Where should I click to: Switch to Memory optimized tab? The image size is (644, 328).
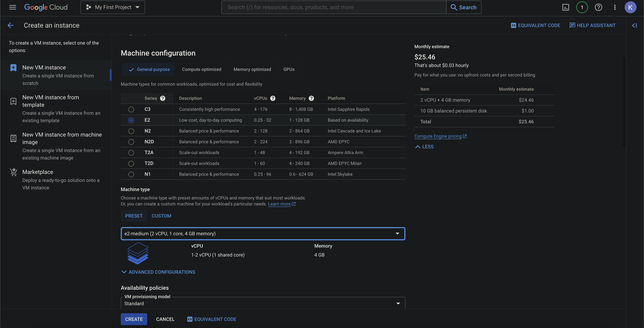[x=252, y=69]
